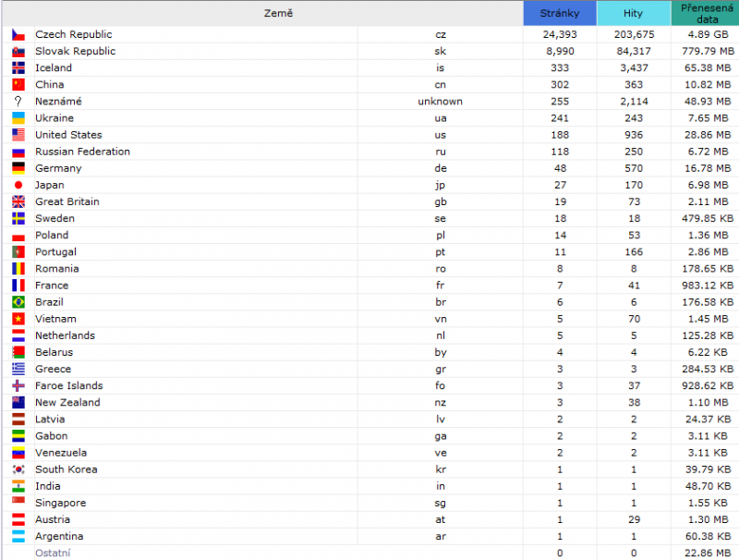Click the New Zealand flag icon
This screenshot has width=739, height=560.
(18, 402)
